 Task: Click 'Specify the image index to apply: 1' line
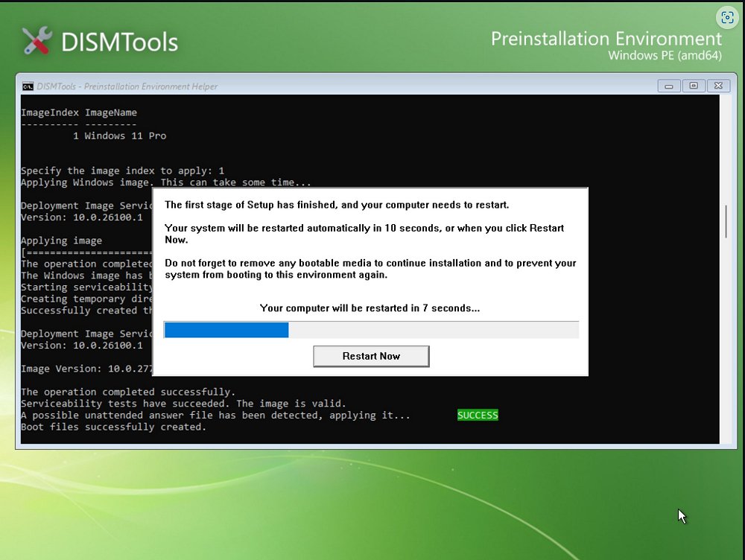pos(123,171)
